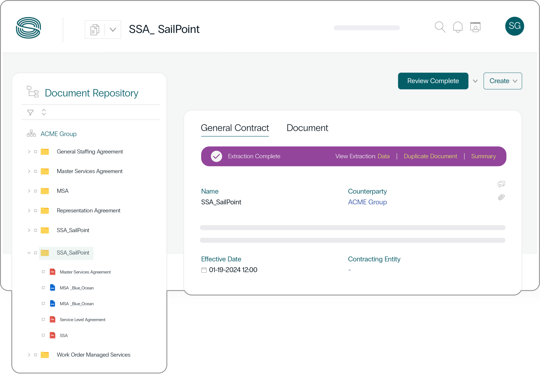The width and height of the screenshot is (540, 392).
Task: Click the comment icon on the contract card
Action: 502,184
